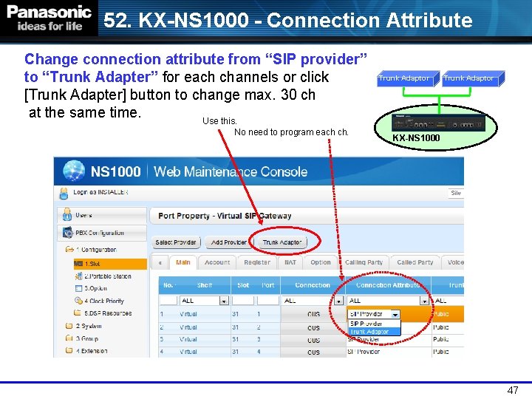Click row 2 OUS connection cell
532x399 pixels.
pyautogui.click(x=313, y=328)
